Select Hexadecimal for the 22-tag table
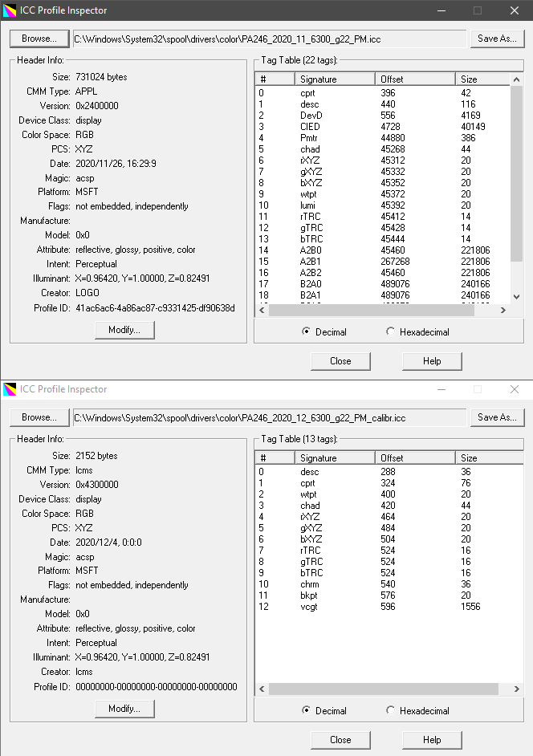 [391, 331]
